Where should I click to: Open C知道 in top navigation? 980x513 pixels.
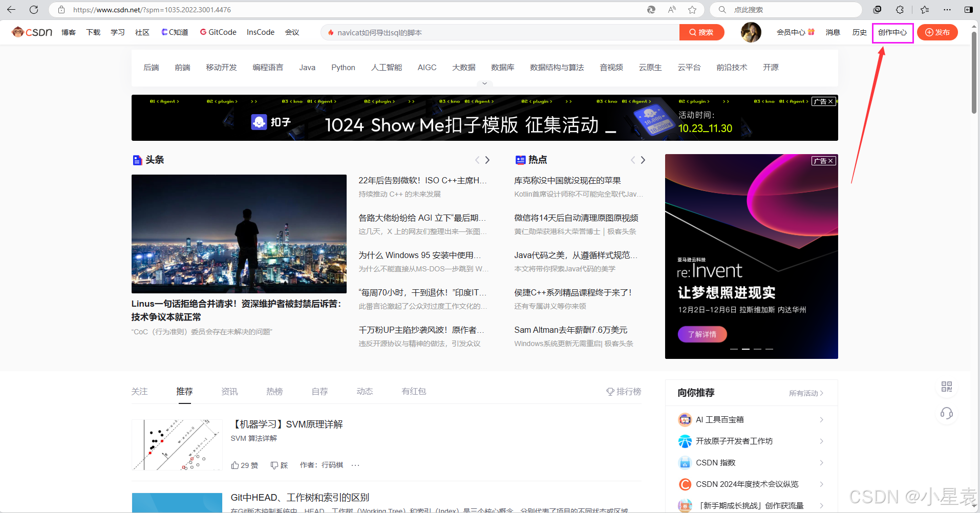(x=175, y=32)
